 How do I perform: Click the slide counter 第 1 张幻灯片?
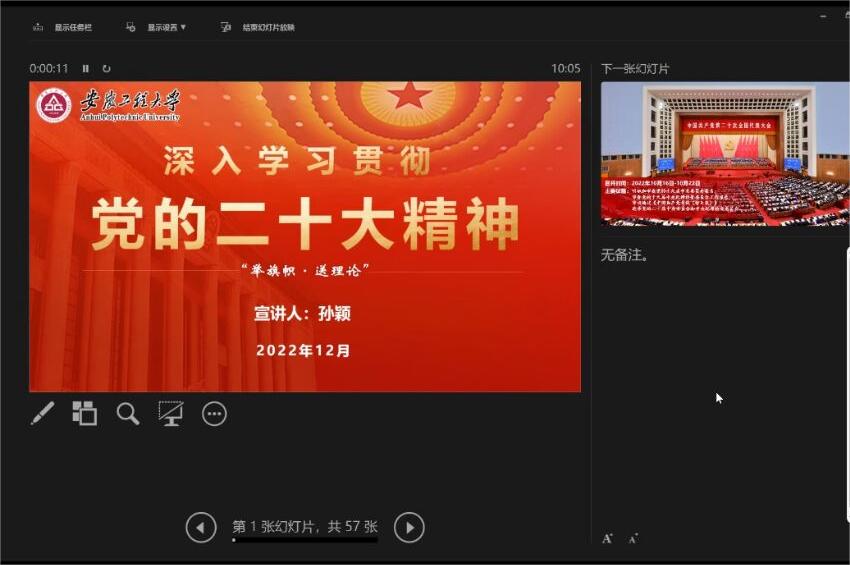point(304,526)
